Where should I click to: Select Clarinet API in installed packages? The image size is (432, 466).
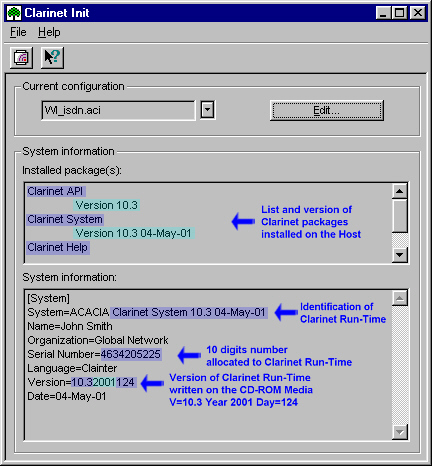tap(56, 191)
